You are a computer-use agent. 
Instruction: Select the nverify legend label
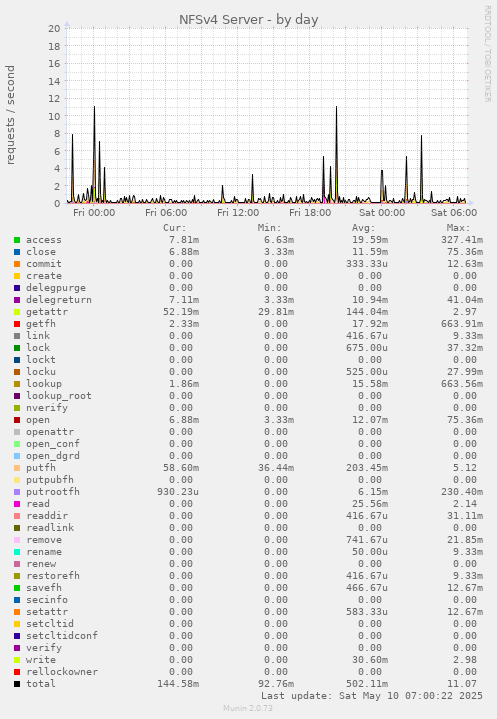(x=47, y=408)
